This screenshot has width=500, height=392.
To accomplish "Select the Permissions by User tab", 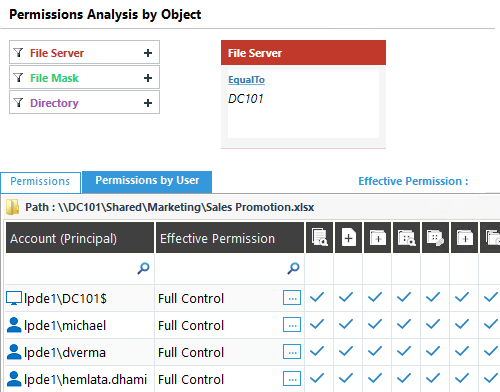I will 147,182.
